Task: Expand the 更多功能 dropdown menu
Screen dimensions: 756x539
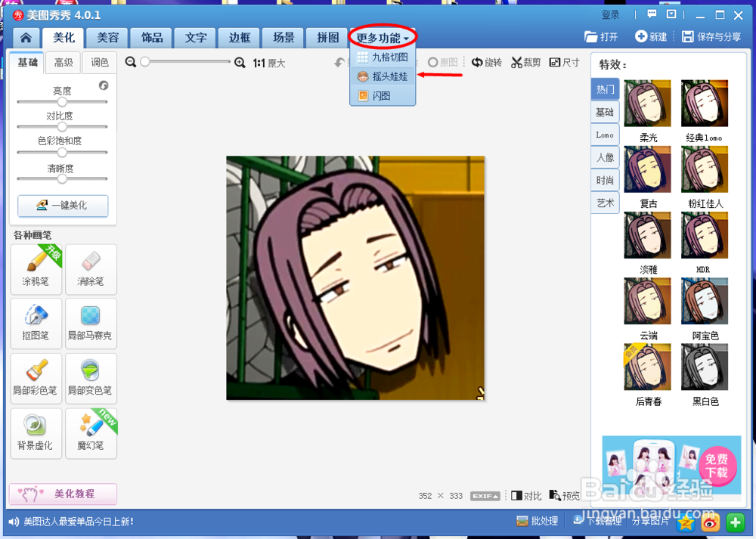Action: 383,38
